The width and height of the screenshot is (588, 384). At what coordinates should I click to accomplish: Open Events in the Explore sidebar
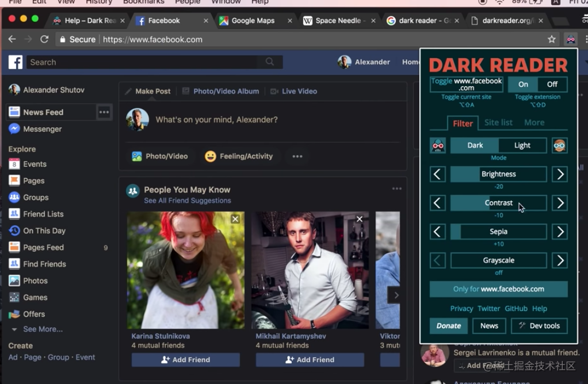[x=28, y=164]
